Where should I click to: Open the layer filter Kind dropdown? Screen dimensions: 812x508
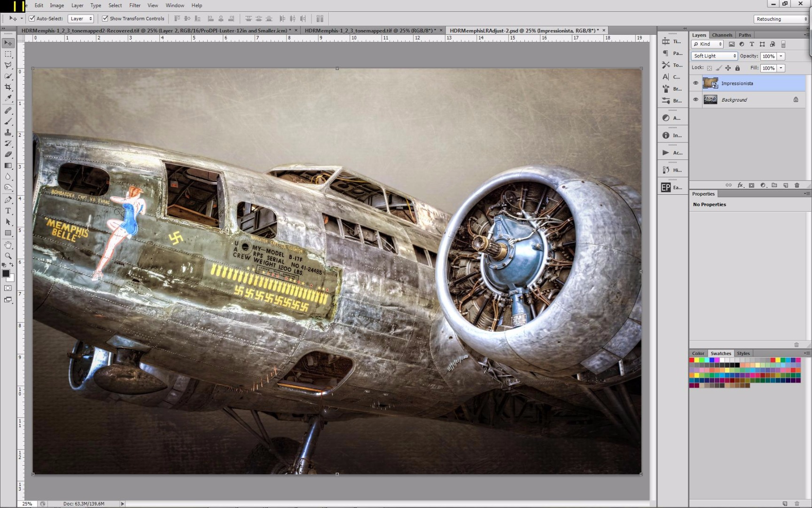point(707,44)
